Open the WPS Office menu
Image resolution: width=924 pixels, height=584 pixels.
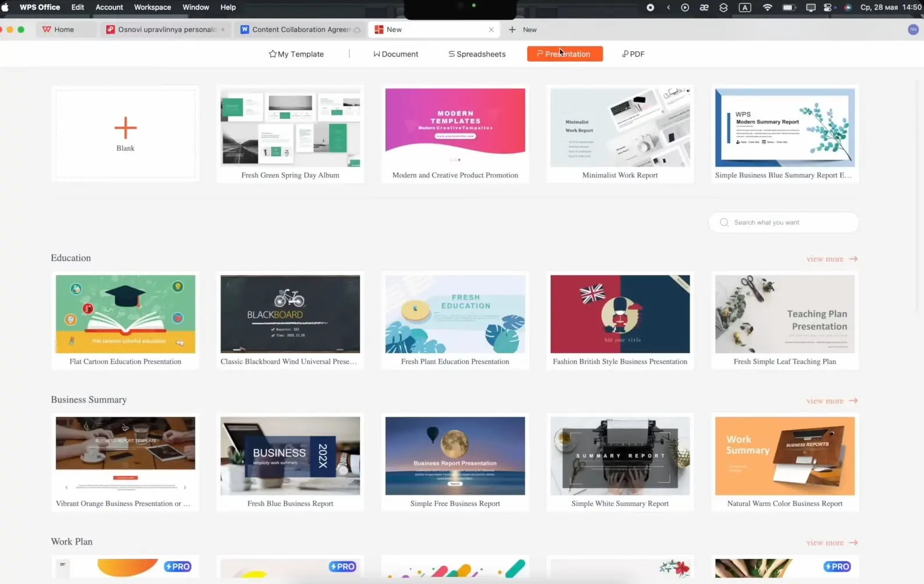40,7
